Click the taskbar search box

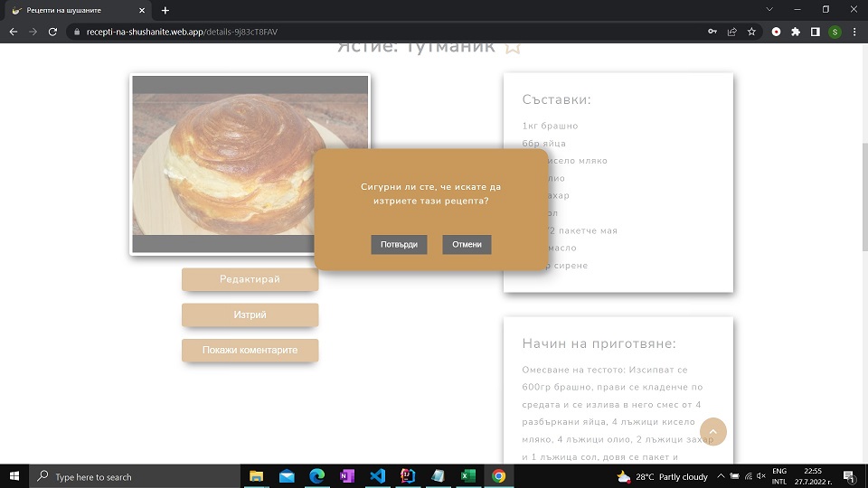(135, 476)
